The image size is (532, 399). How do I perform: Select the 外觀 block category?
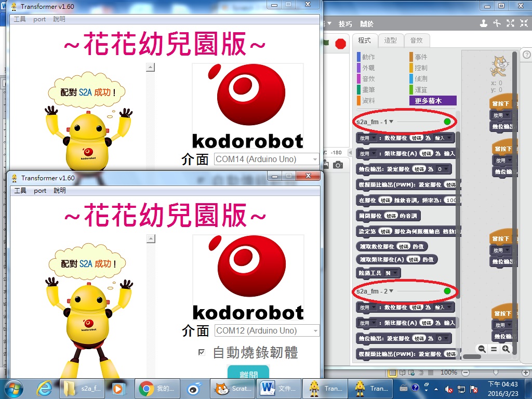[368, 68]
